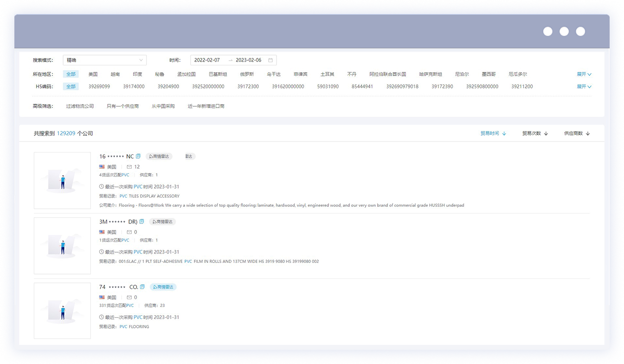624x364 pixels.
Task: Toggle 只有一个供应商 advanced filter
Action: coord(122,106)
